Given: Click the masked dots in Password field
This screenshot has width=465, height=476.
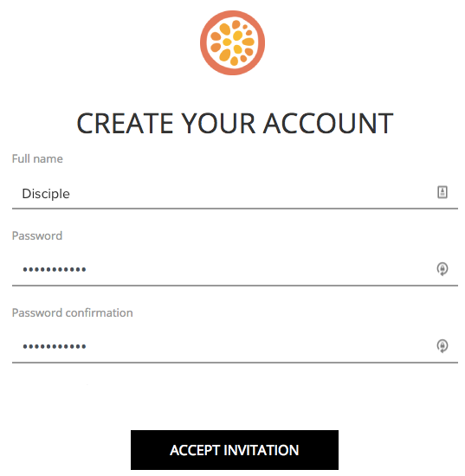Looking at the screenshot, I should click(x=55, y=269).
